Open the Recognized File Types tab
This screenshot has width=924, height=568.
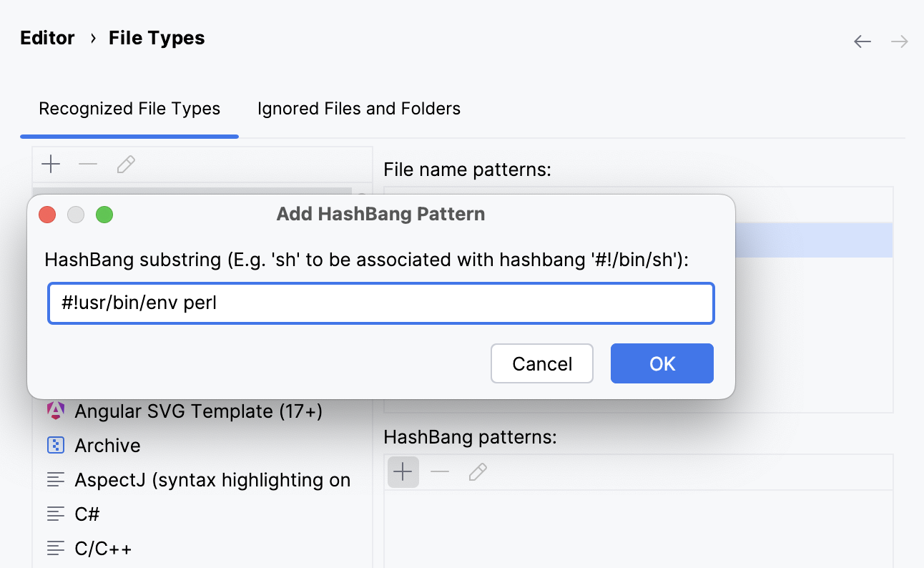[x=129, y=108]
